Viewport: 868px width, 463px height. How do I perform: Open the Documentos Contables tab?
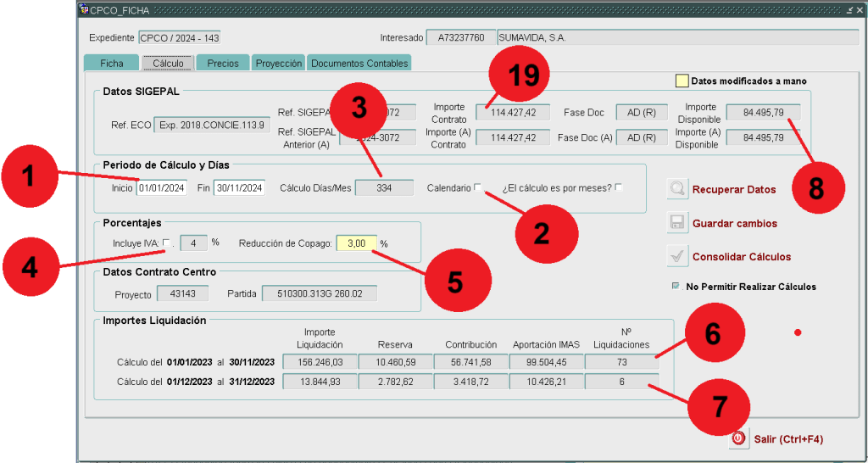pos(359,64)
